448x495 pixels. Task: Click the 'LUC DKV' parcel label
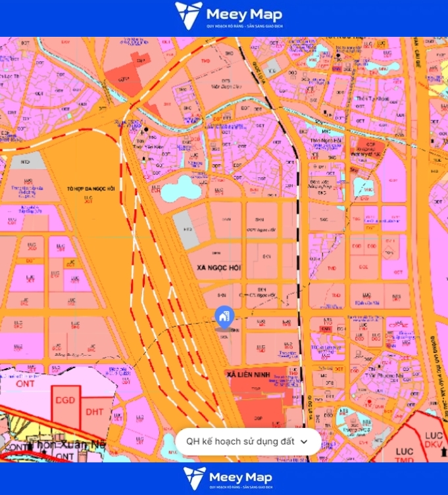coord(434,440)
